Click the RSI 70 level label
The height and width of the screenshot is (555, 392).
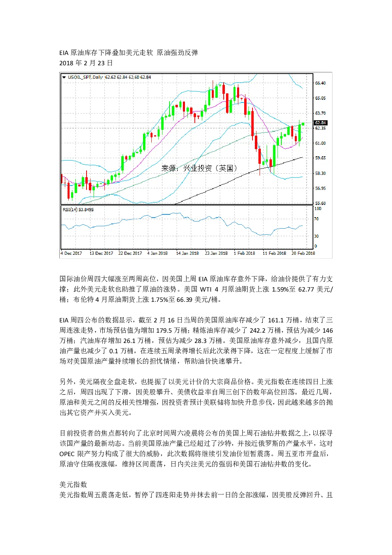pos(316,219)
